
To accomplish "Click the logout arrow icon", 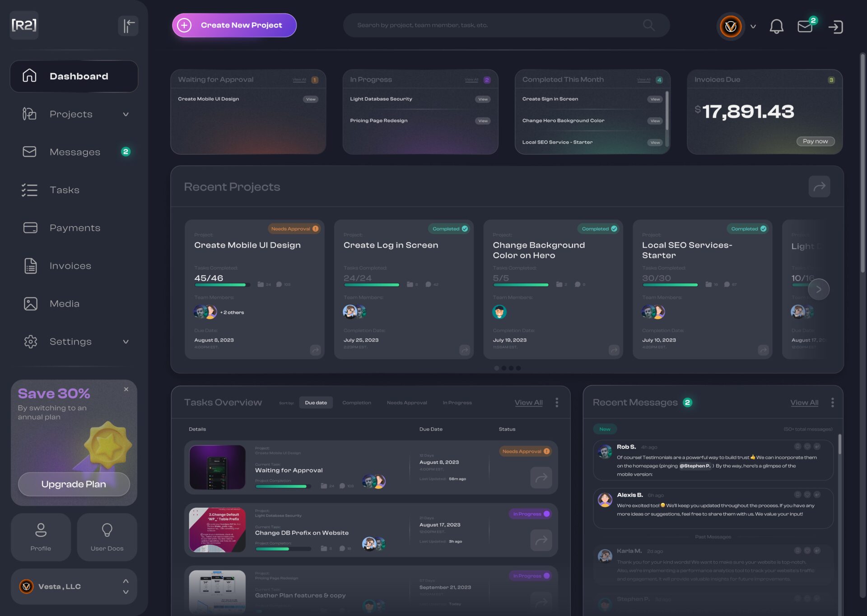I will click(x=835, y=27).
